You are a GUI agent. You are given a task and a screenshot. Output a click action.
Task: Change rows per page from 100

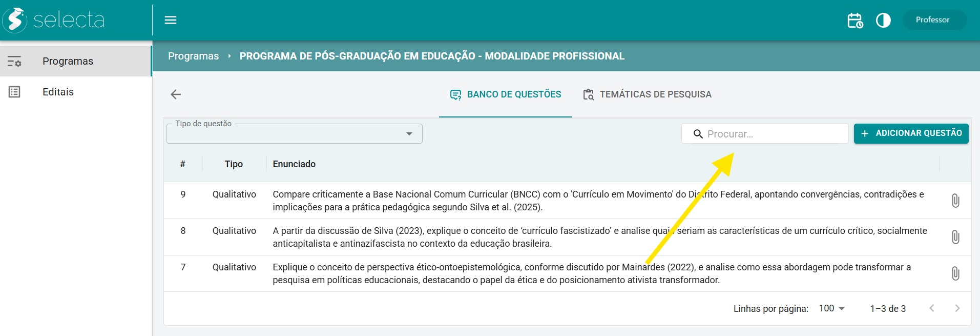coord(831,308)
